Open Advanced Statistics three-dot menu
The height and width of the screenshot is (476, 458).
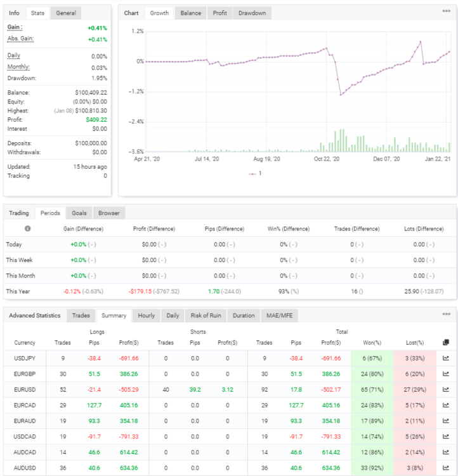(446, 314)
